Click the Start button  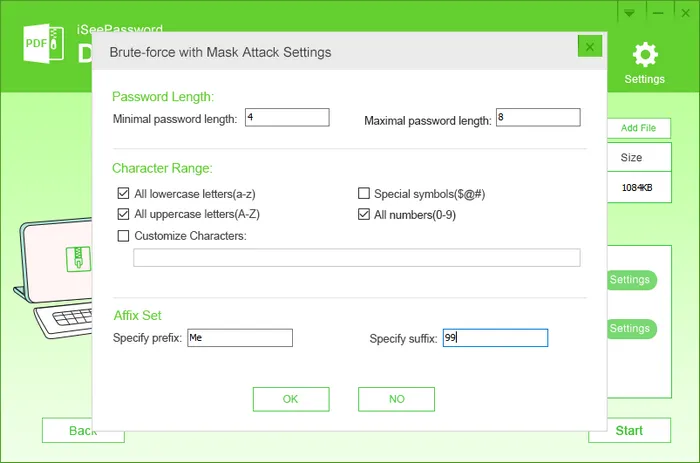click(x=629, y=430)
